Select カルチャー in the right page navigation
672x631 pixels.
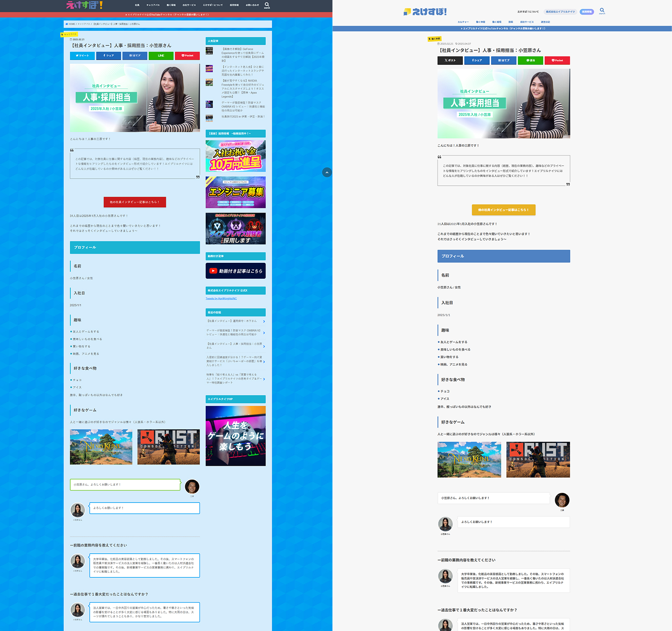[x=463, y=22]
